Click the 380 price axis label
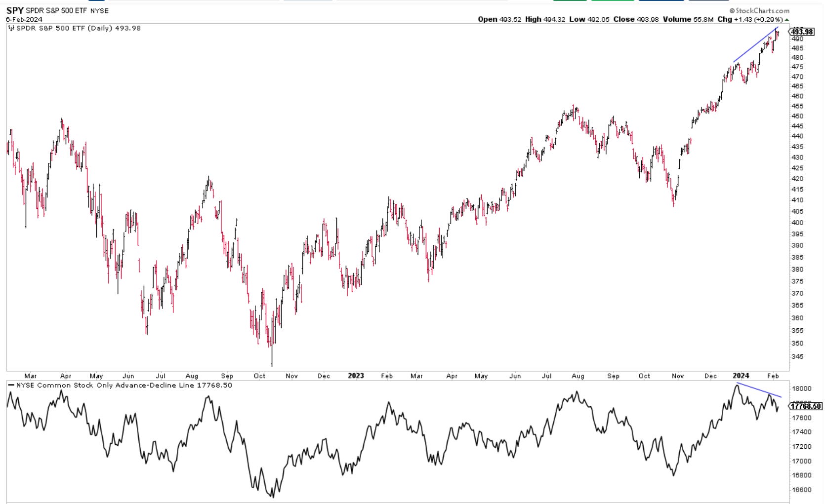Viewport: 825px width, 504px height. [x=797, y=270]
